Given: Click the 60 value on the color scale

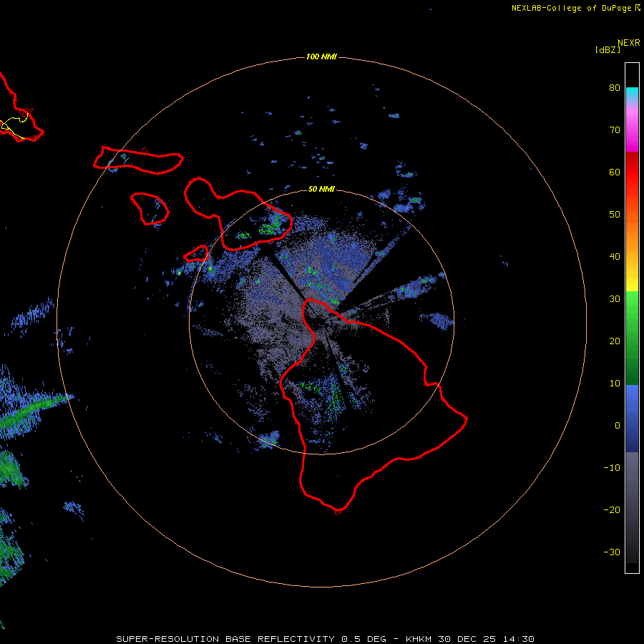Looking at the screenshot, I should [x=615, y=172].
